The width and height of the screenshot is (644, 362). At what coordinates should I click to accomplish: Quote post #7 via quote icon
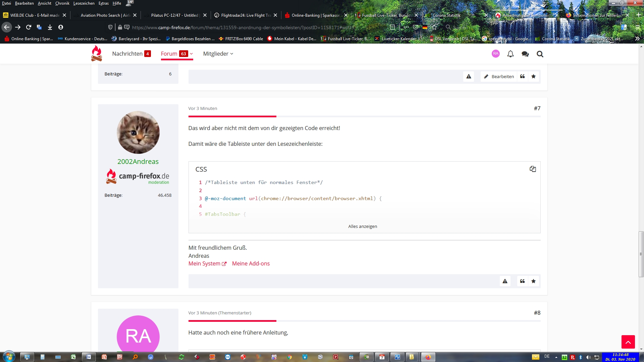pyautogui.click(x=522, y=281)
